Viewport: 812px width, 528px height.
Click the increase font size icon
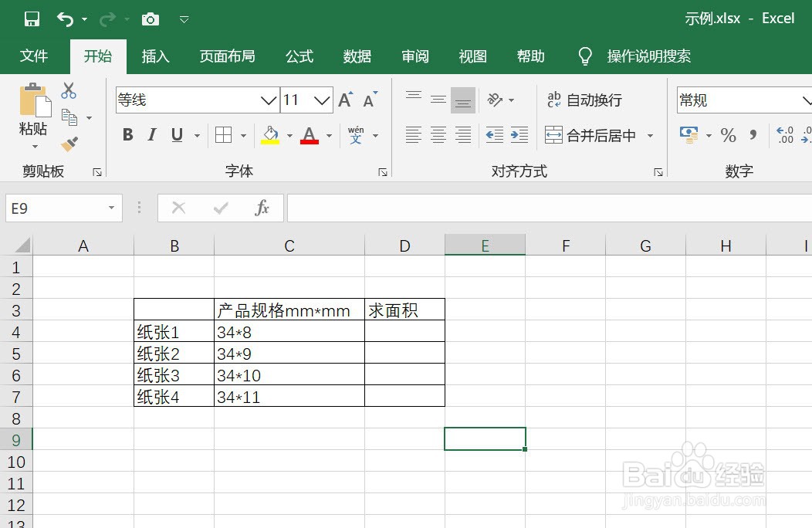pyautogui.click(x=344, y=99)
